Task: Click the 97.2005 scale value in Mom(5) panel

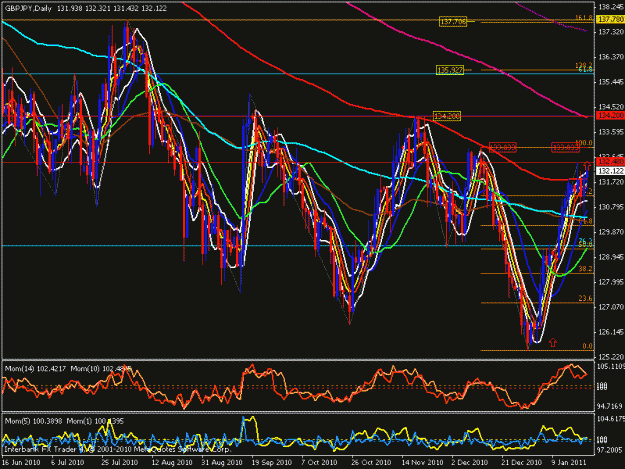Action: pos(611,449)
